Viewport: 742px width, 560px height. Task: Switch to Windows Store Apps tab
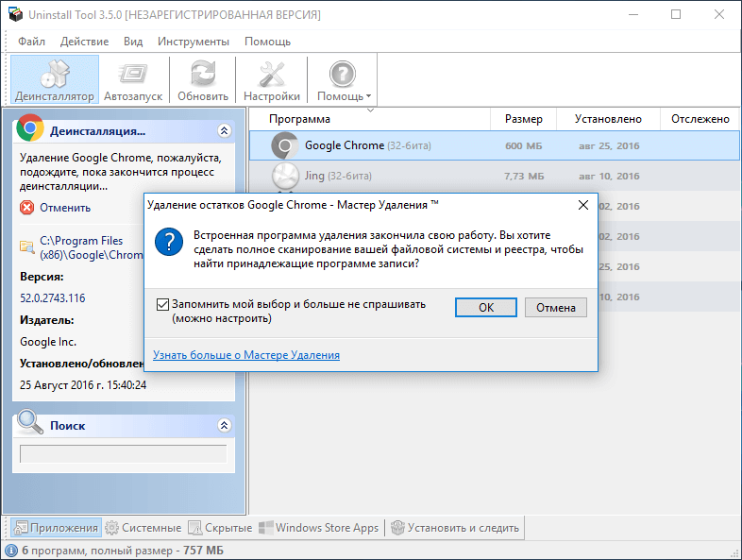(x=319, y=527)
